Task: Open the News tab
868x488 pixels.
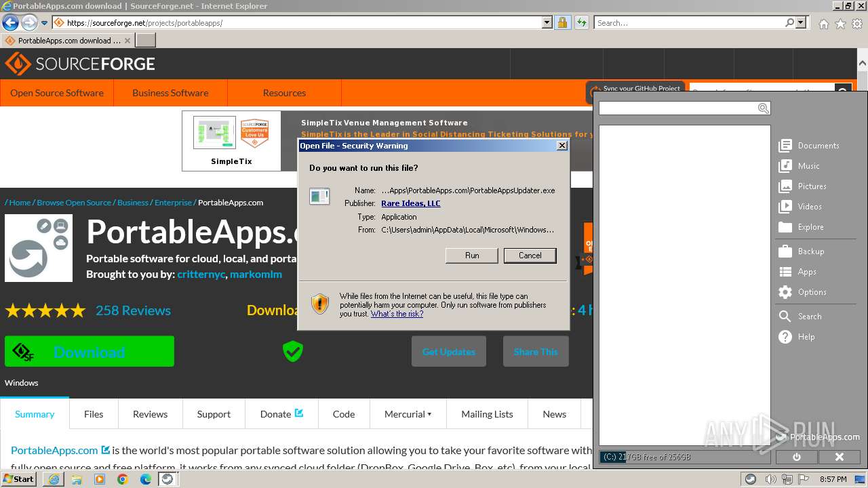Action: click(x=554, y=414)
